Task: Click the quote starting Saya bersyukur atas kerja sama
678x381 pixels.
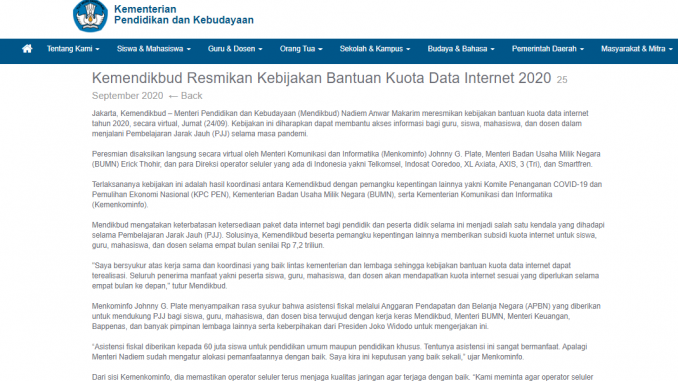Action: (345, 275)
